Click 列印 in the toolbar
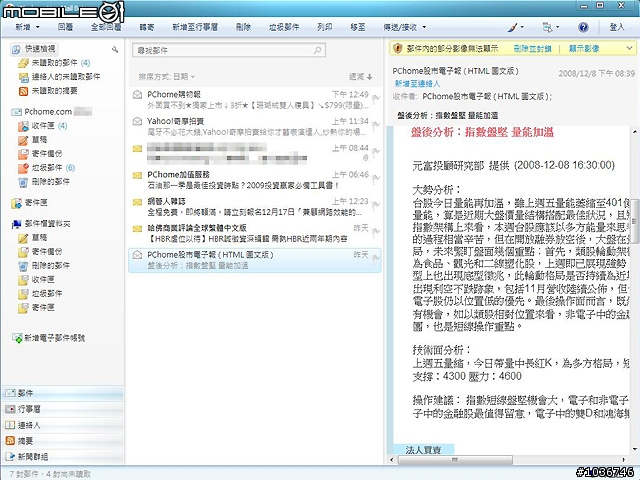This screenshot has width=640, height=480. tap(324, 27)
